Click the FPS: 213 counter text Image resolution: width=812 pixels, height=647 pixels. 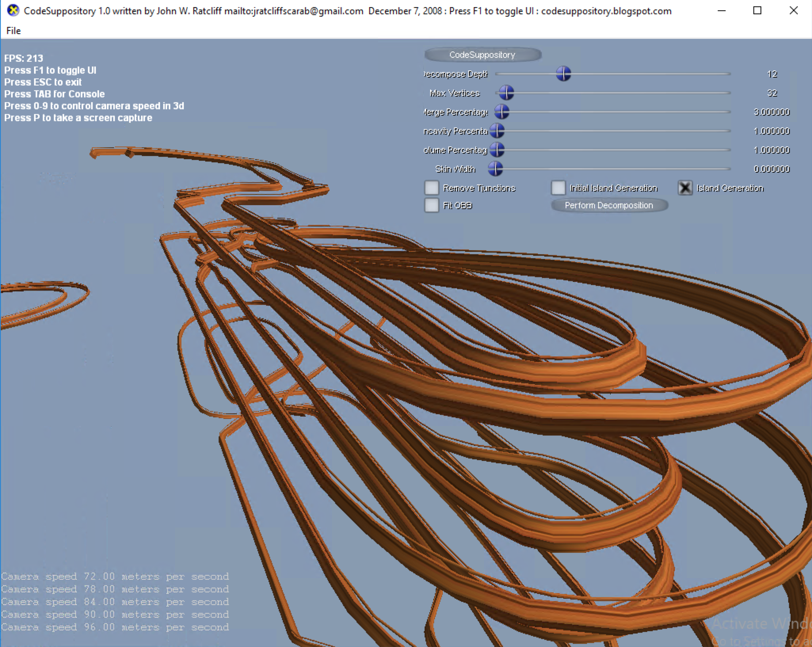23,58
